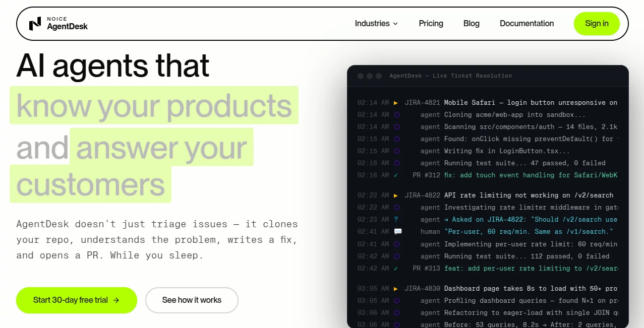Click the PR #313 label
This screenshot has height=328, width=644.
pos(426,269)
